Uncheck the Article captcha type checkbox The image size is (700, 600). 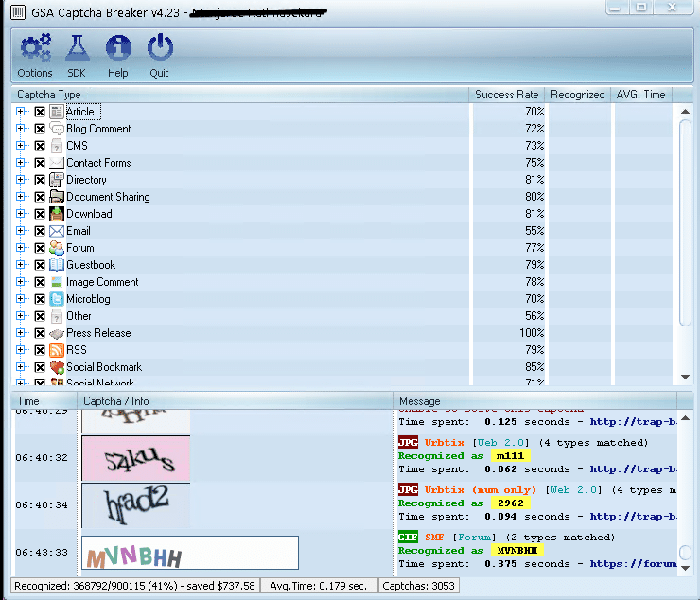coord(40,112)
